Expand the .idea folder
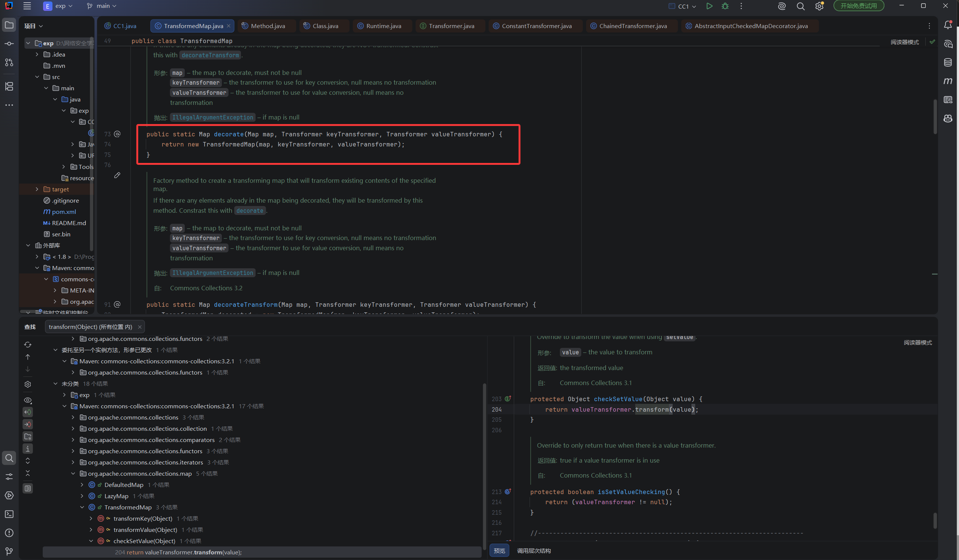The width and height of the screenshot is (959, 560). click(37, 54)
